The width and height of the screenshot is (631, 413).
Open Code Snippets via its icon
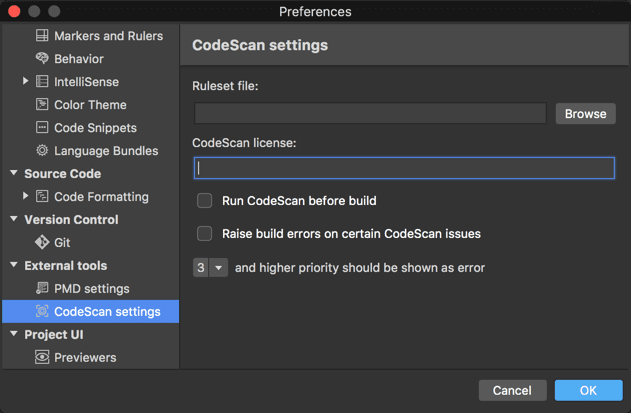(x=42, y=127)
